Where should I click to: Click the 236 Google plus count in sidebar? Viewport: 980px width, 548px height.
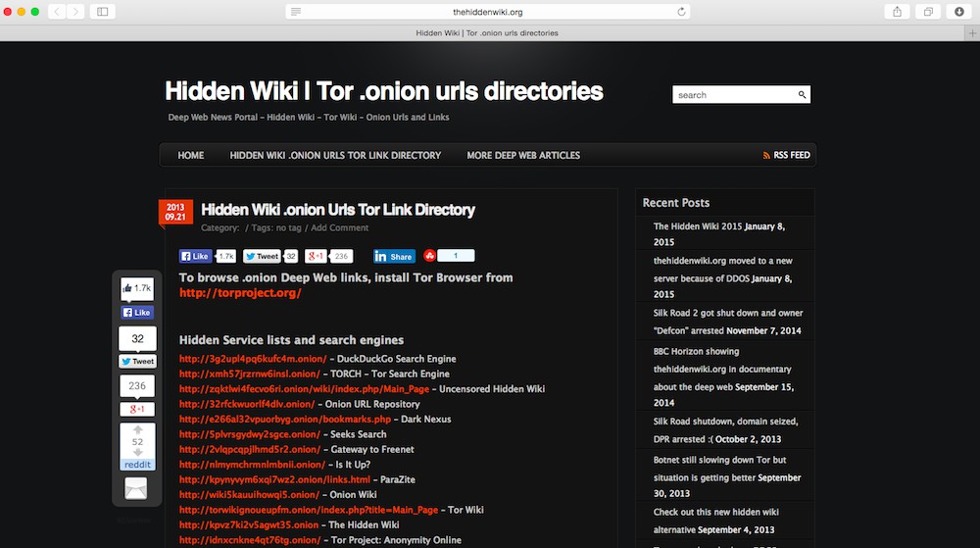tap(137, 385)
